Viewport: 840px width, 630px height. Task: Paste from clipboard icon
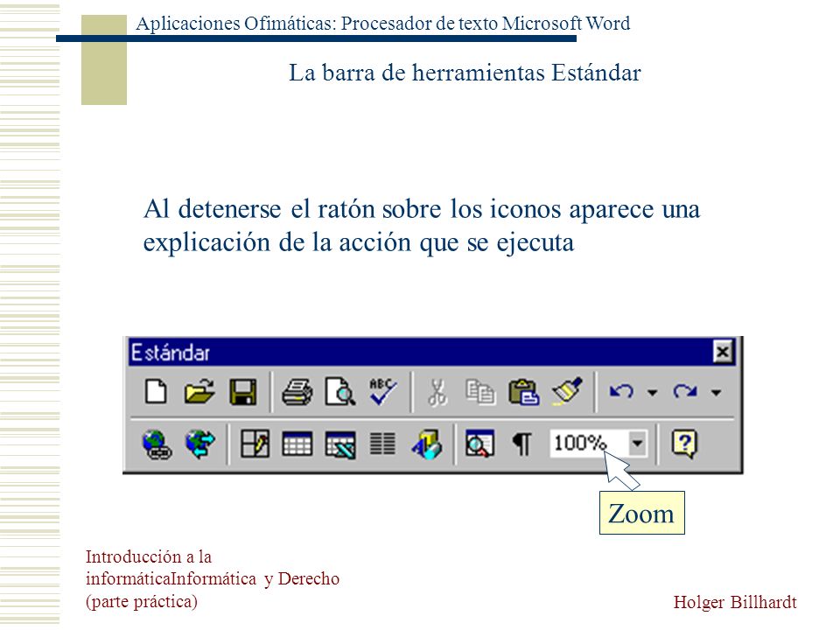point(523,392)
